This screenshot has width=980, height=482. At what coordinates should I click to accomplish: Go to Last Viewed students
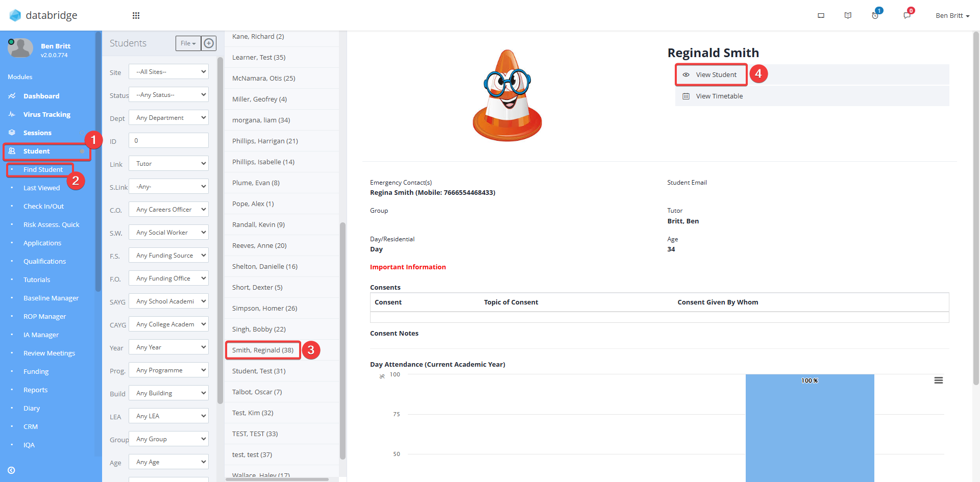(x=41, y=188)
